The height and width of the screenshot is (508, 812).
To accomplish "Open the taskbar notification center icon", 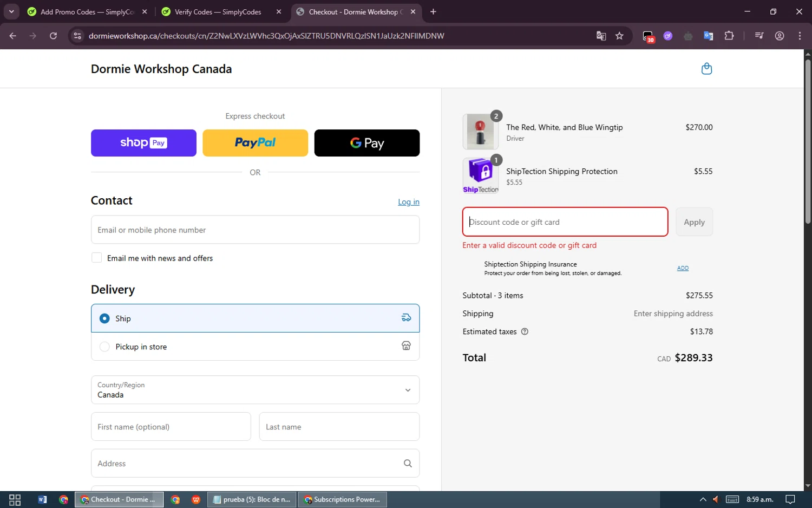I will coord(790,500).
